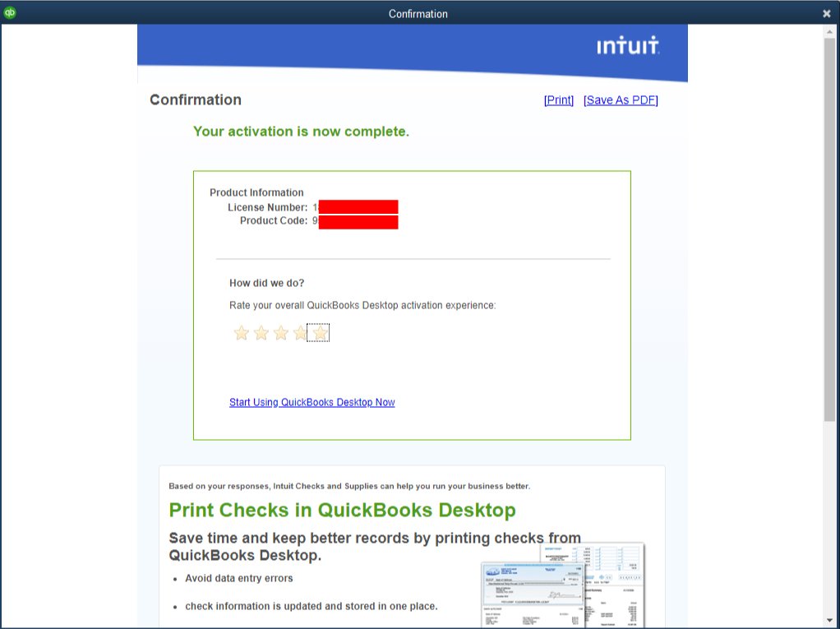Click the QuickBooks logo in title bar
840x629 pixels.
(10, 13)
